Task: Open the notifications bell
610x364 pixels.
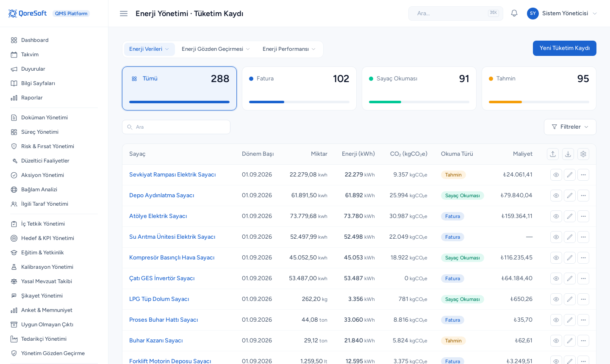Action: click(514, 14)
